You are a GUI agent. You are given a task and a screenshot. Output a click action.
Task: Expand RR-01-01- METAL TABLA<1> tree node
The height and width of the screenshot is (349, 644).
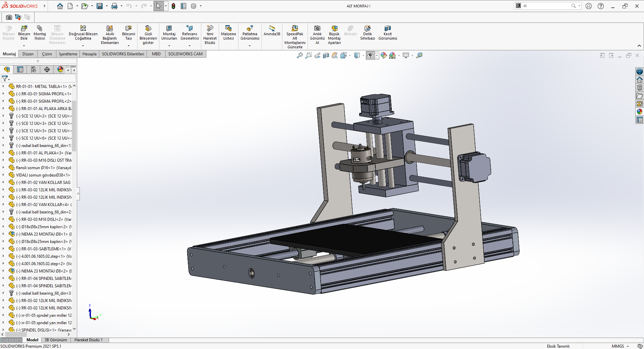3,86
